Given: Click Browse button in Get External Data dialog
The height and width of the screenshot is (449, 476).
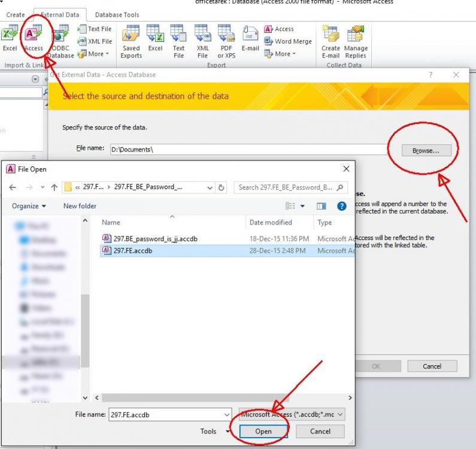Looking at the screenshot, I should [x=426, y=151].
